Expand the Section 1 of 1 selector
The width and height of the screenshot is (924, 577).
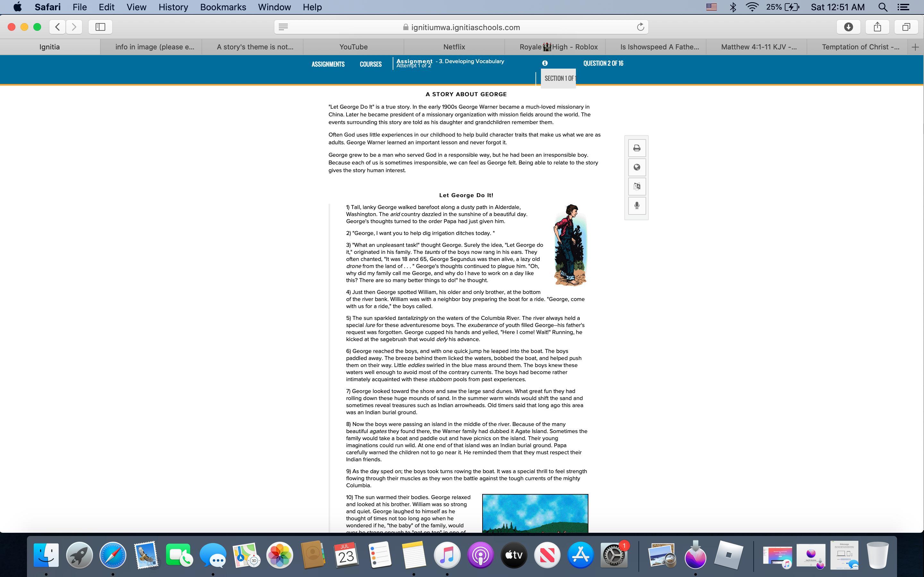pyautogui.click(x=559, y=79)
